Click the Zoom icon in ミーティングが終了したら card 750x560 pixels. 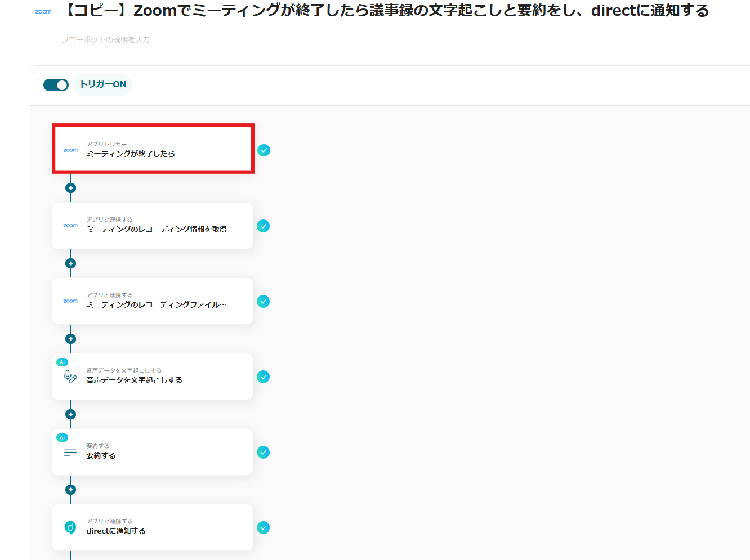tap(70, 150)
